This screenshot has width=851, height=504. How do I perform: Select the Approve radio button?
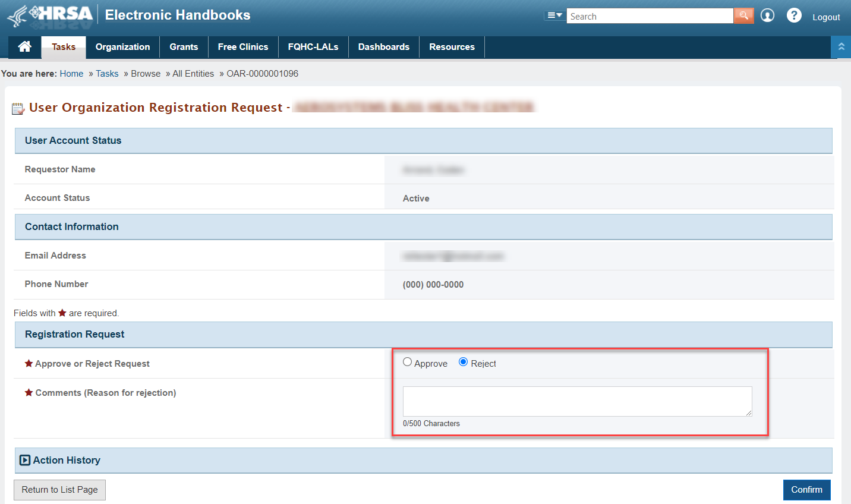click(407, 362)
